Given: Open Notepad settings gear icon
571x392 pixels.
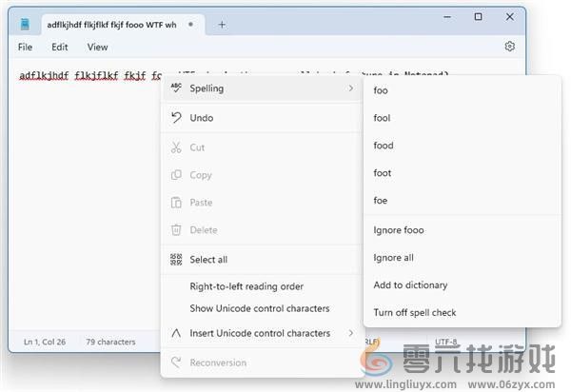Looking at the screenshot, I should (510, 46).
